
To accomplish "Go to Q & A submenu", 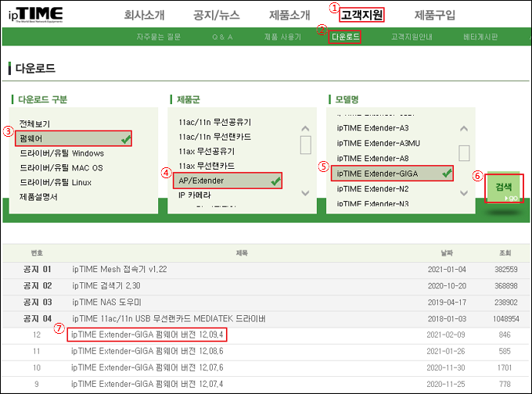I will [222, 37].
